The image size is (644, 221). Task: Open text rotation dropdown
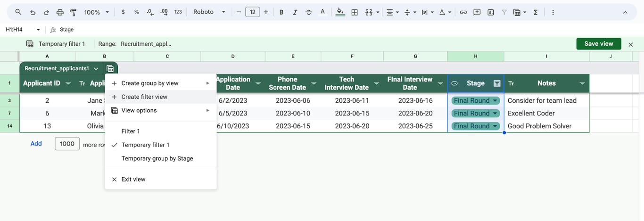444,12
